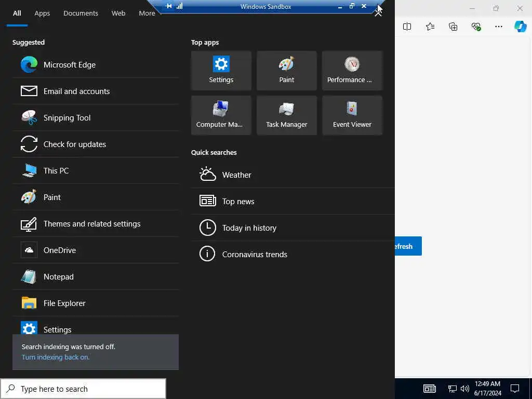Open Edge Browser essentials heart icon
This screenshot has width=532, height=399.
pos(476,26)
